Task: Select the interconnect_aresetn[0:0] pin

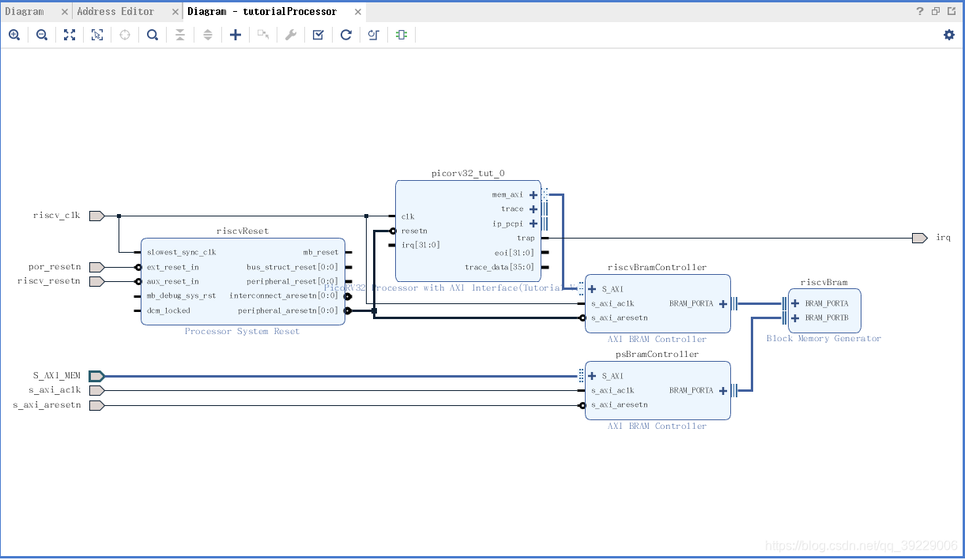Action: 284,296
